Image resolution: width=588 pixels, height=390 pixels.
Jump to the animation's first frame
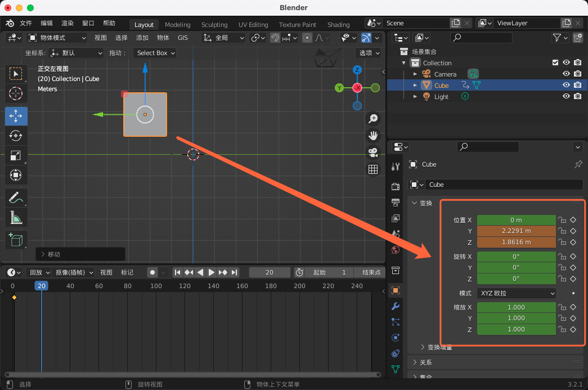(x=178, y=272)
